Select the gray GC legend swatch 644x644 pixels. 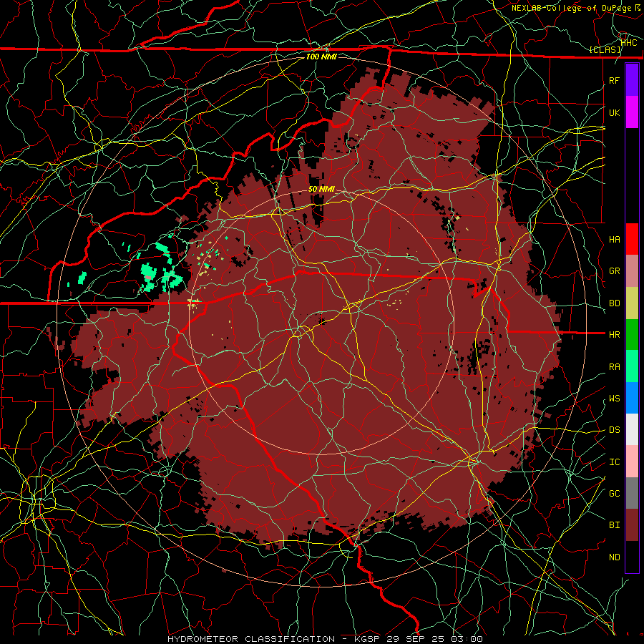pos(632,493)
